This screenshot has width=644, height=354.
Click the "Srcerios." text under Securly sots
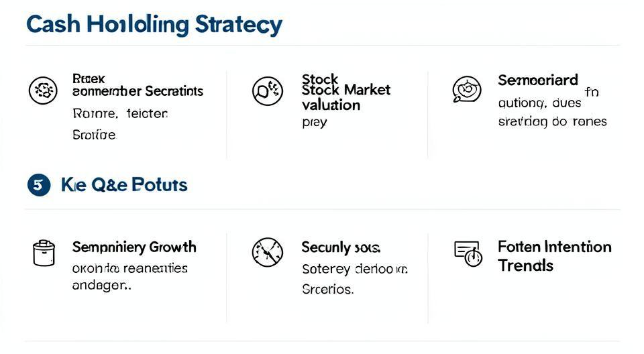tap(327, 290)
